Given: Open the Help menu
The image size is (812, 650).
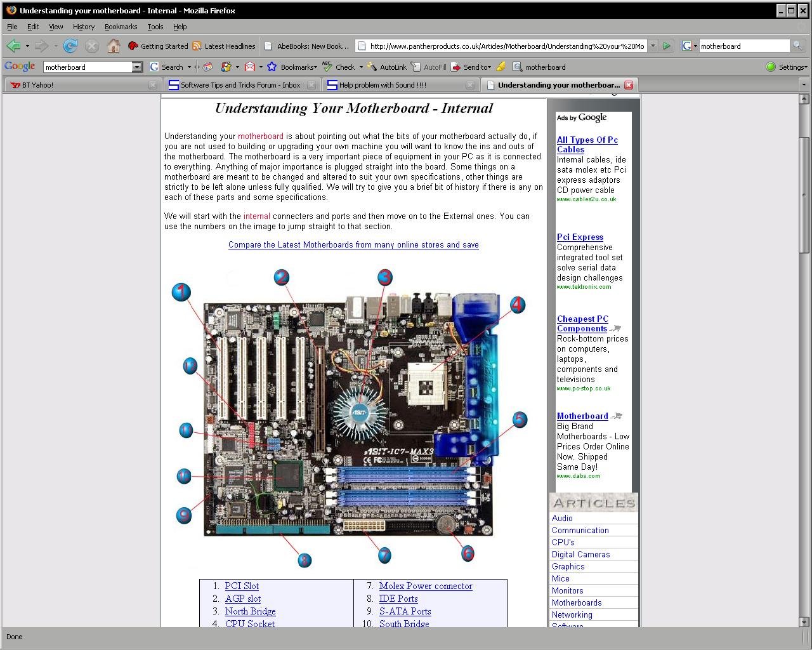Looking at the screenshot, I should 180,27.
